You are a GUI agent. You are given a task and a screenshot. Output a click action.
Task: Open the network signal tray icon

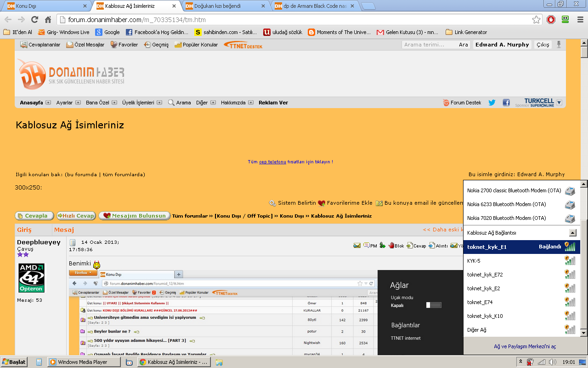pos(542,362)
